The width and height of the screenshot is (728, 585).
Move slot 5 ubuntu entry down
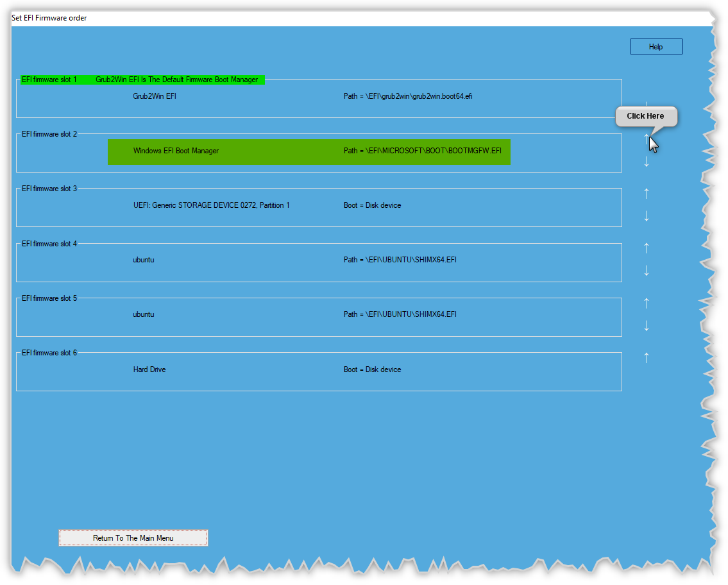coord(647,326)
